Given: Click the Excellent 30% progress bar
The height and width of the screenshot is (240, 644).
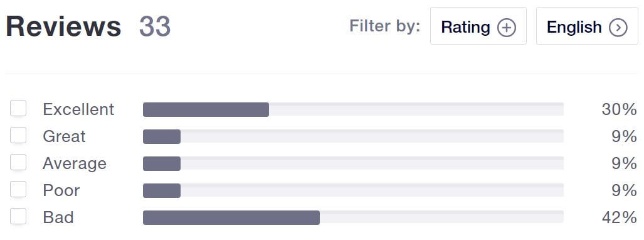Looking at the screenshot, I should 353,109.
